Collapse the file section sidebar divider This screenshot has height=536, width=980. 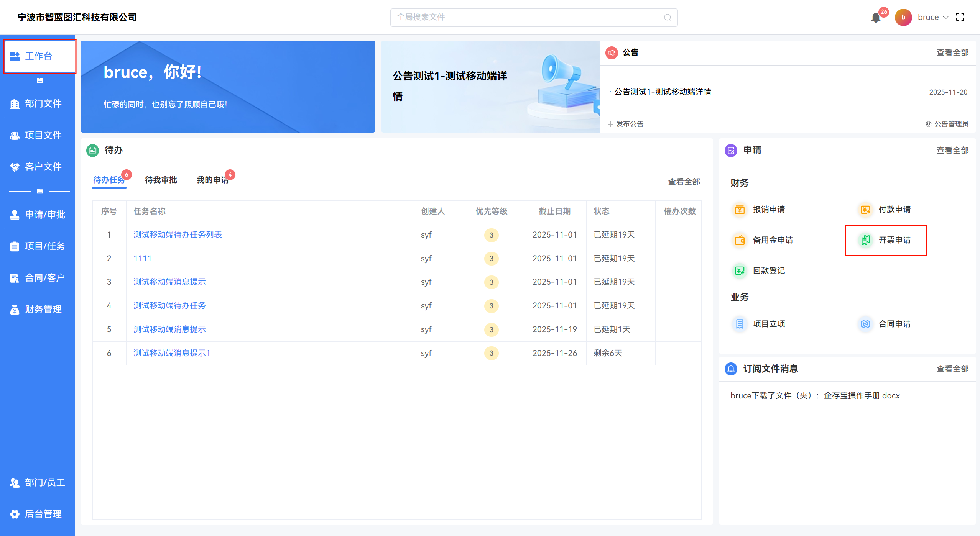point(39,80)
